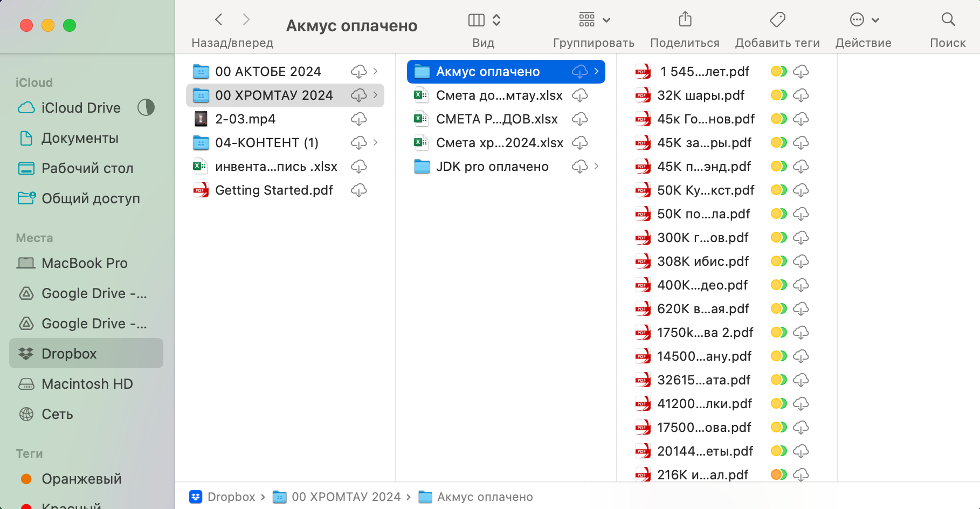Select the file 308K ибис.pdf
Screen dimensions: 980x509
pos(702,262)
